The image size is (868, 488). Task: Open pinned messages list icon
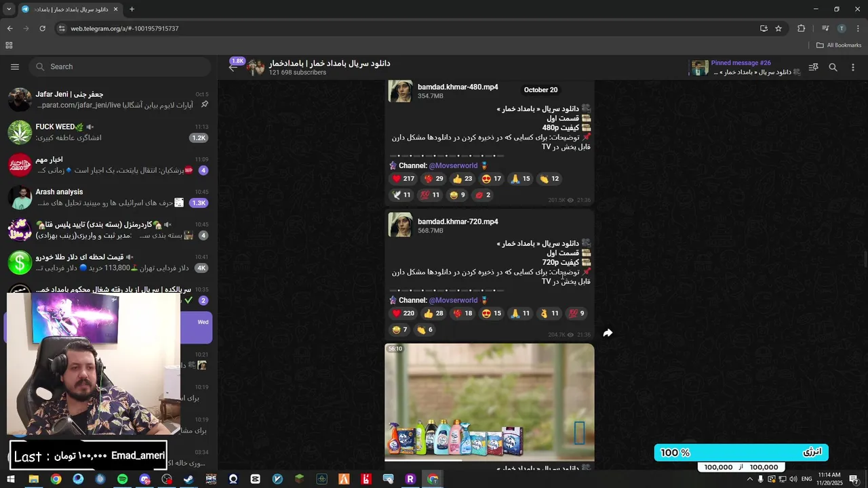click(x=814, y=67)
